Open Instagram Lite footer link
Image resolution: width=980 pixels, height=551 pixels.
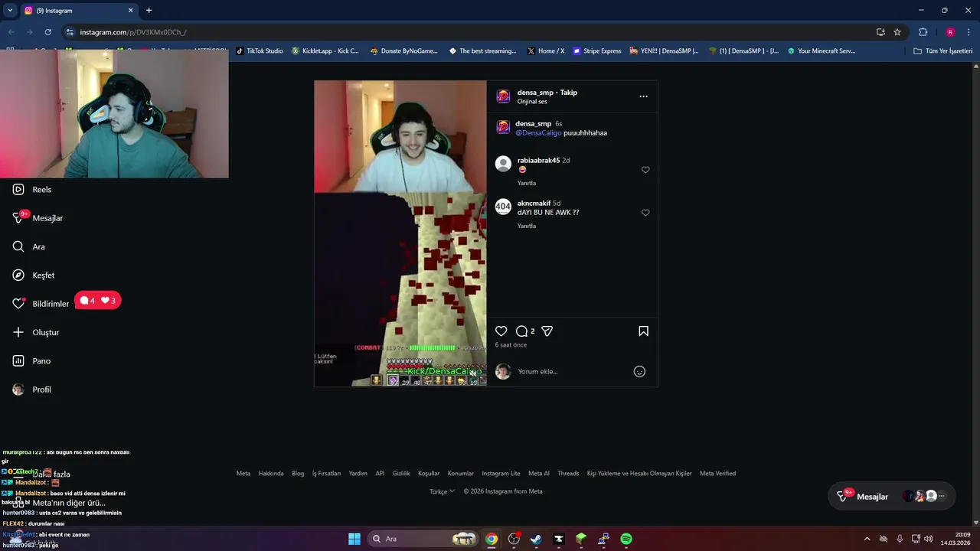click(x=501, y=474)
